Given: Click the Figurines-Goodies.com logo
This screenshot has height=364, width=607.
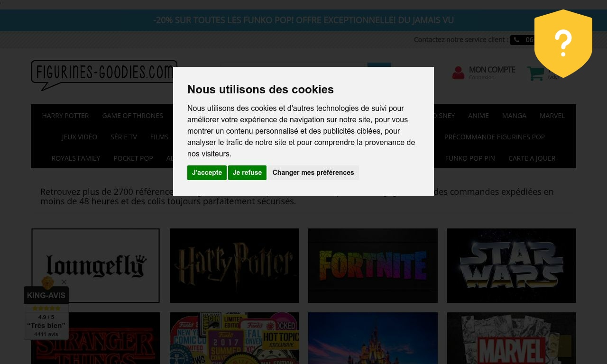Looking at the screenshot, I should 104,75.
